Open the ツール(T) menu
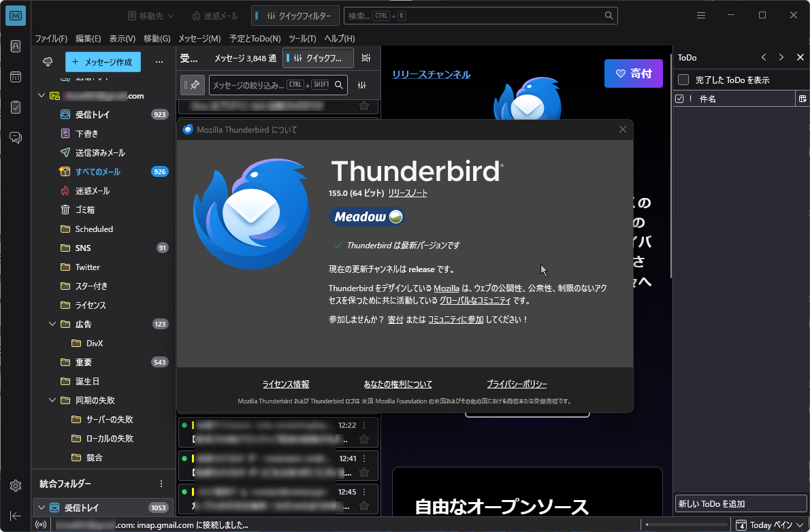The height and width of the screenshot is (532, 810). point(302,38)
